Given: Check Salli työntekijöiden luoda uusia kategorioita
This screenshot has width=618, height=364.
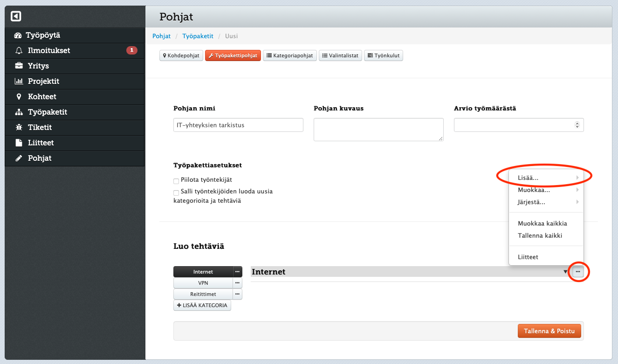Looking at the screenshot, I should click(176, 192).
